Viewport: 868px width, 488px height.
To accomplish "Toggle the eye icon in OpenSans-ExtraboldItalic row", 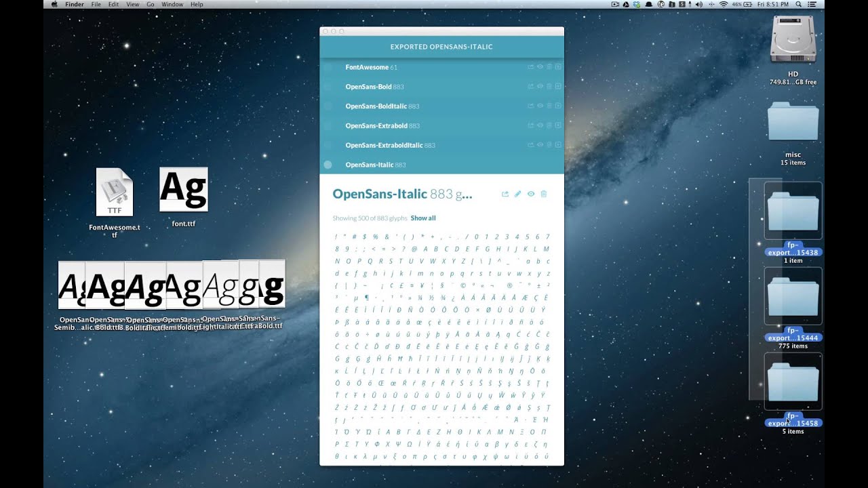I will pos(540,145).
